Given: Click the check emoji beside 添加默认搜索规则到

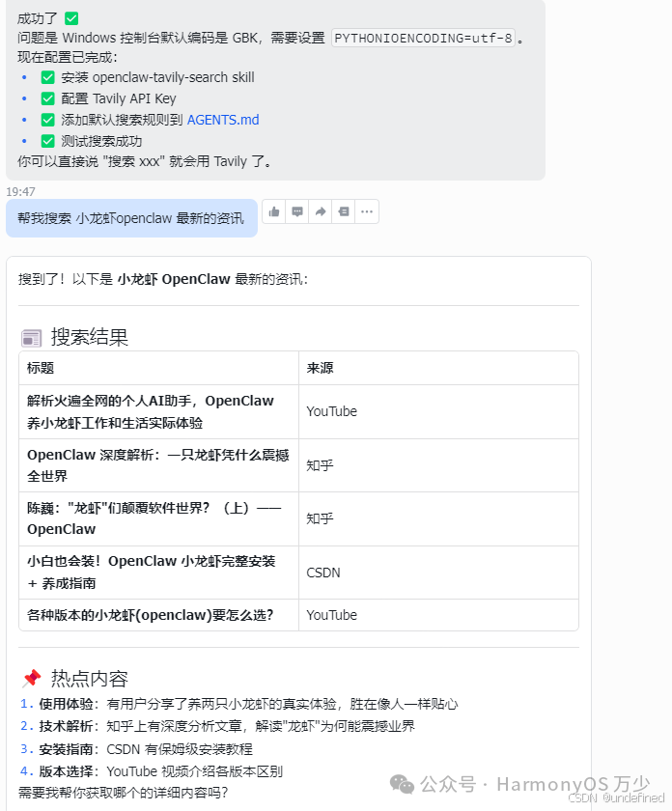Looking at the screenshot, I should [x=47, y=120].
